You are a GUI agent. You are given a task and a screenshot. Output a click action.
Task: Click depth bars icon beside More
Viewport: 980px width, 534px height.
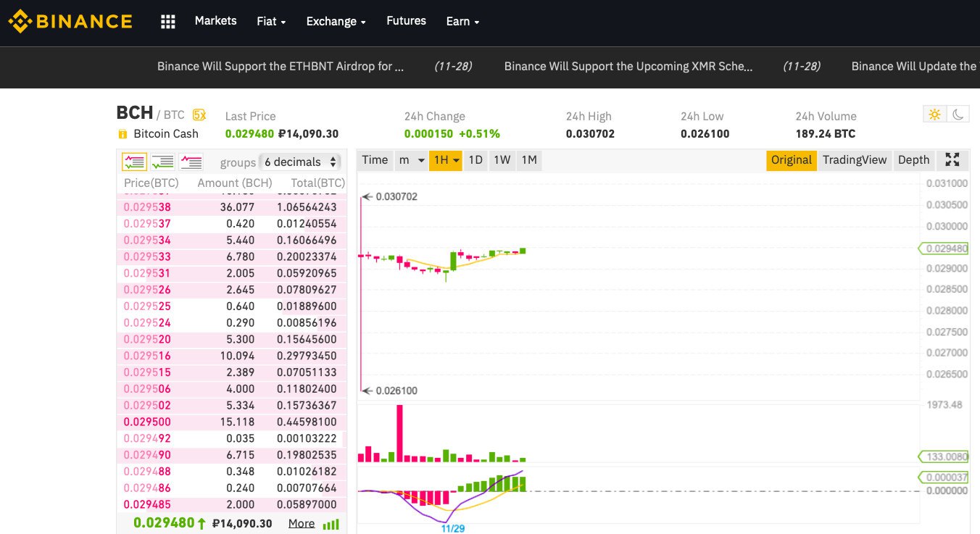[331, 524]
